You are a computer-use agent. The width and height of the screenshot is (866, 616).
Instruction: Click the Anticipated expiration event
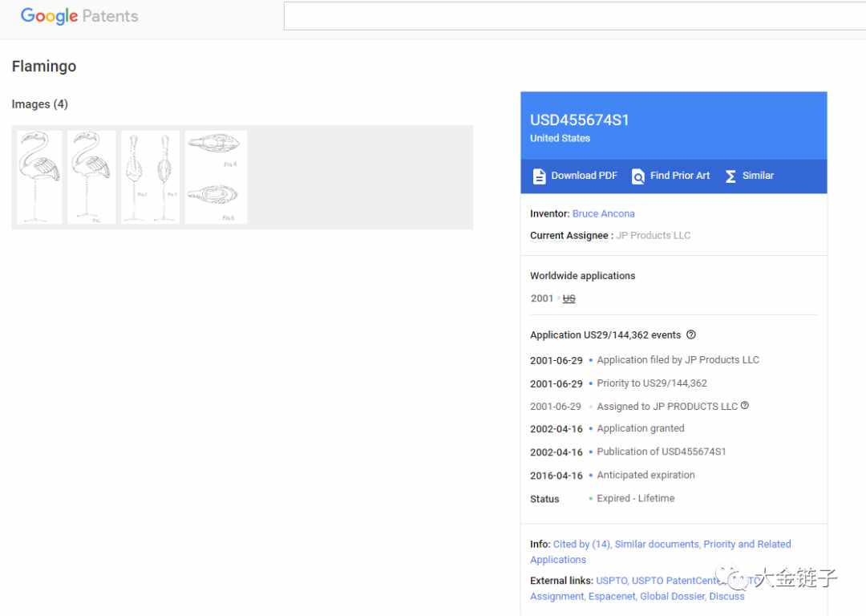pyautogui.click(x=645, y=475)
